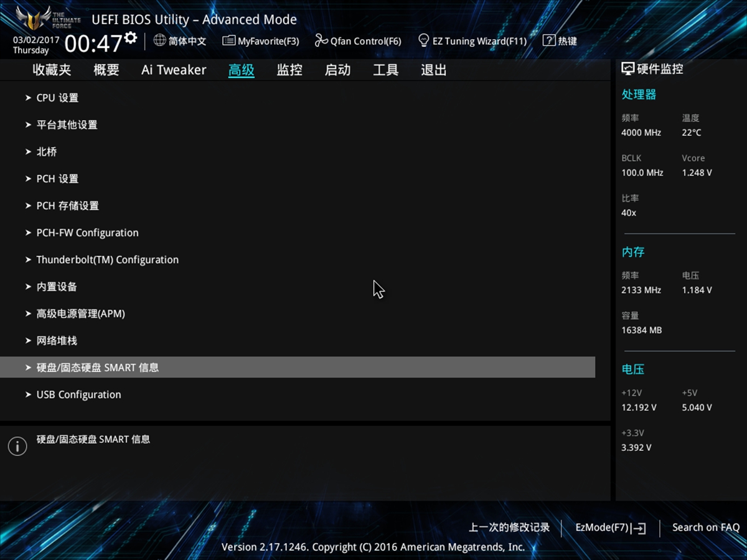
Task: Click the 硬件监控 panel title
Action: [x=660, y=69]
